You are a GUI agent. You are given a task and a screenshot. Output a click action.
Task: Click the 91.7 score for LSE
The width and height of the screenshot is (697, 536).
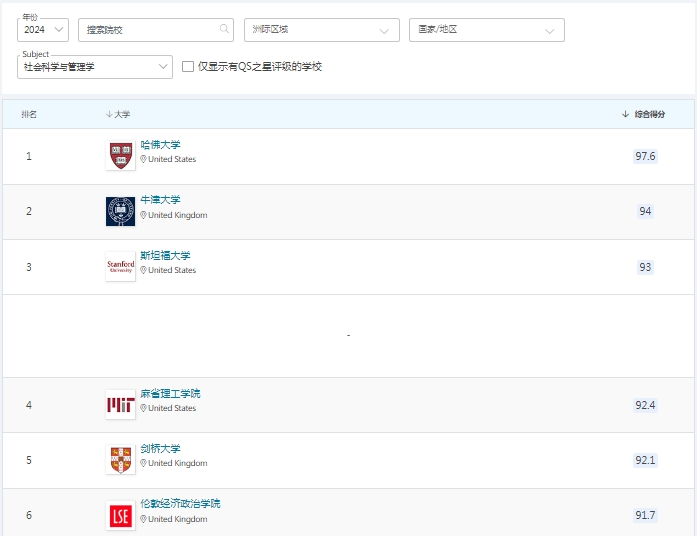(645, 515)
